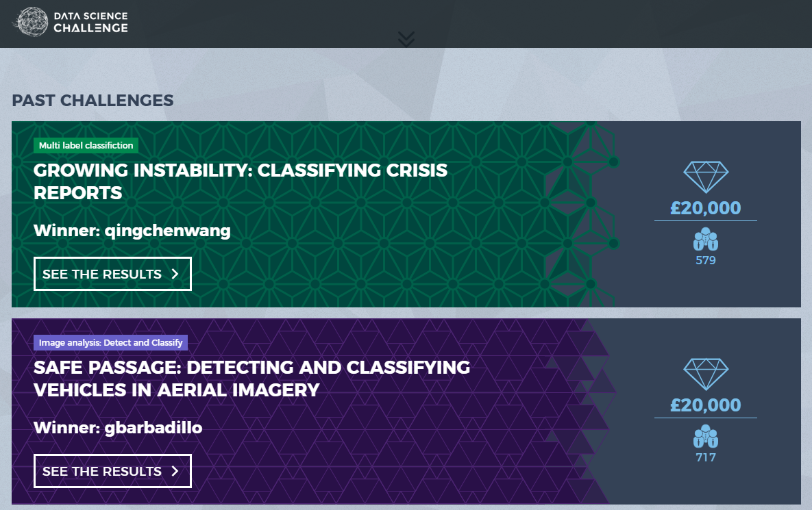Open Growing Instability: Classifying Crisis Reports title
Image resolution: width=812 pixels, height=510 pixels.
point(241,181)
